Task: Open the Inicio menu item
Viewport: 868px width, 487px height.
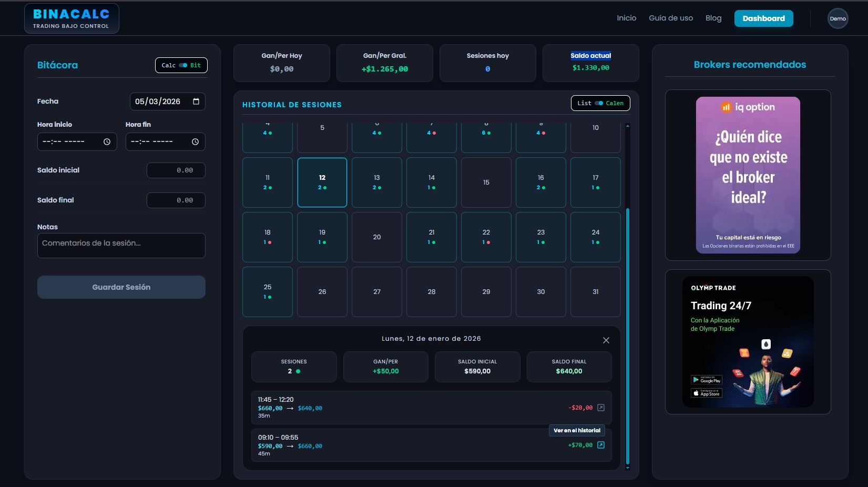Action: (626, 18)
